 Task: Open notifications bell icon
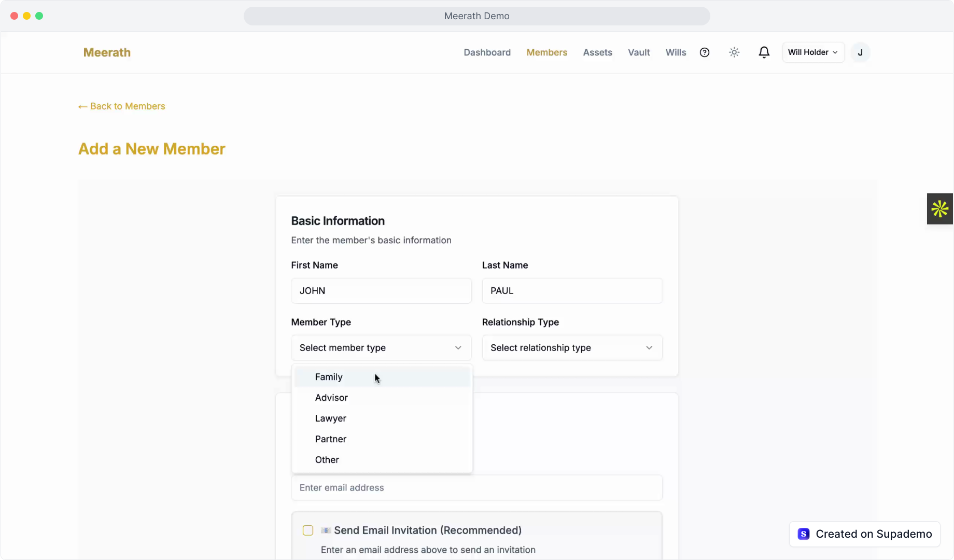tap(764, 52)
